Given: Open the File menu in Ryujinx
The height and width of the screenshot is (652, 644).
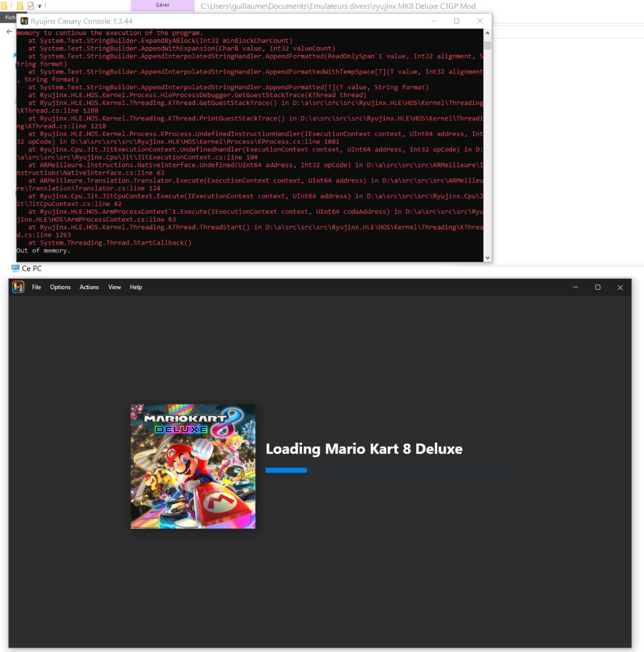Looking at the screenshot, I should tap(37, 287).
